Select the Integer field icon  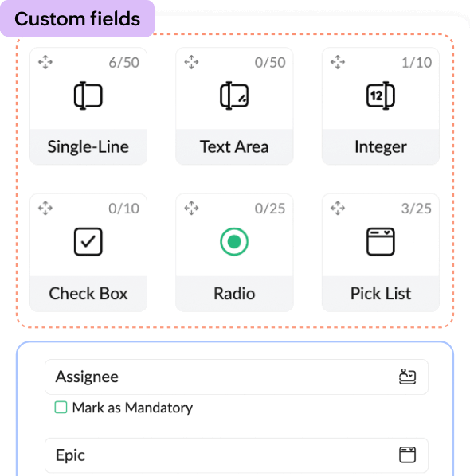380,96
